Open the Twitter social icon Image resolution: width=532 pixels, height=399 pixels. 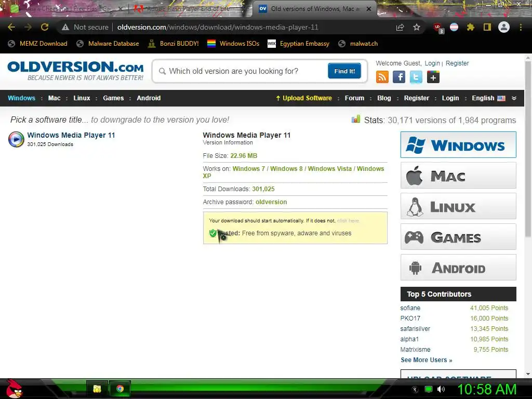416,77
